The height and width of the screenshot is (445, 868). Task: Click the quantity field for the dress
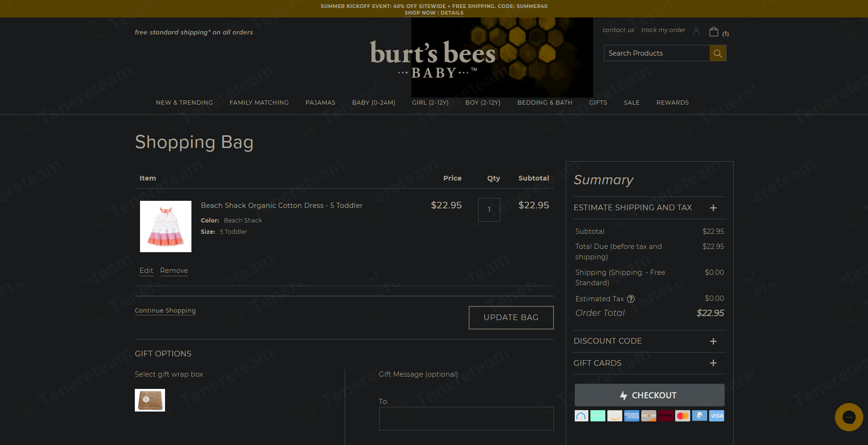[489, 210]
